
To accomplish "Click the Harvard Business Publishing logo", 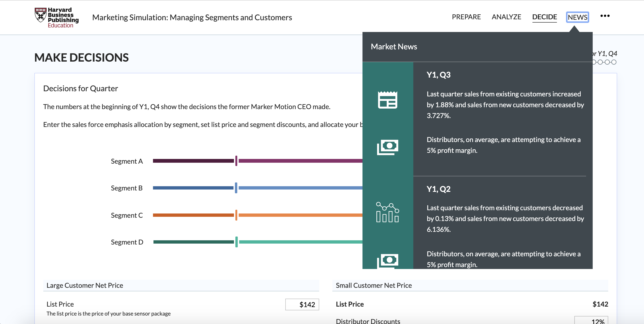I will tap(56, 17).
